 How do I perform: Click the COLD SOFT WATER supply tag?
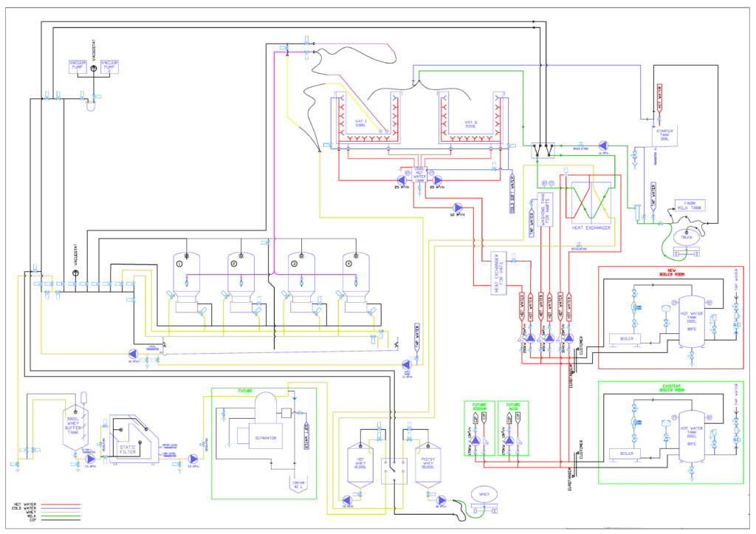coord(512,194)
